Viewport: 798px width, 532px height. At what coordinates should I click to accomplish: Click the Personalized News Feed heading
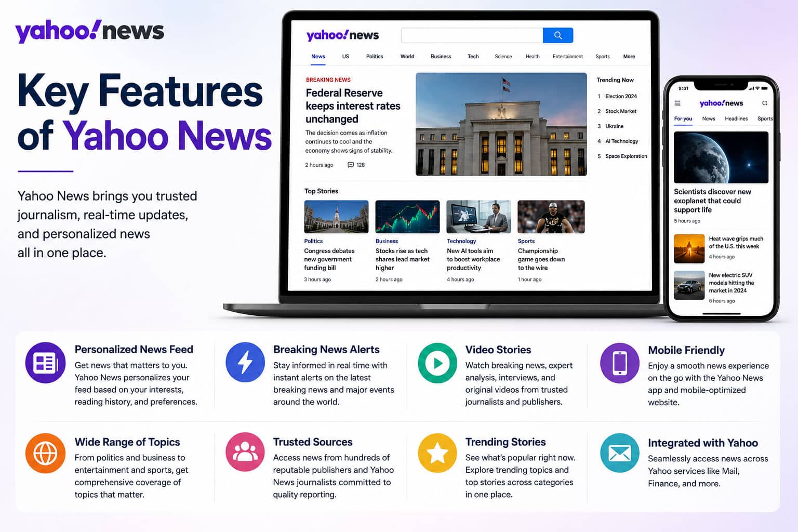click(134, 350)
